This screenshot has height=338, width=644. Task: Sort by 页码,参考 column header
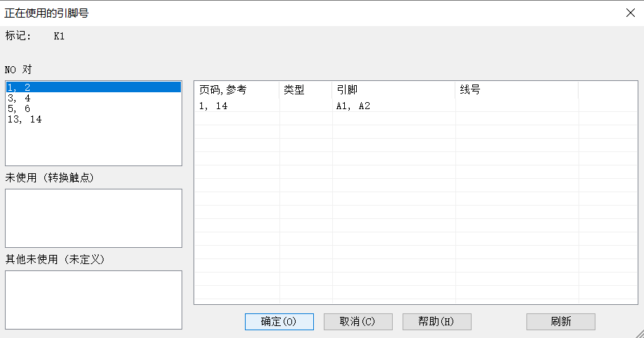pos(237,90)
